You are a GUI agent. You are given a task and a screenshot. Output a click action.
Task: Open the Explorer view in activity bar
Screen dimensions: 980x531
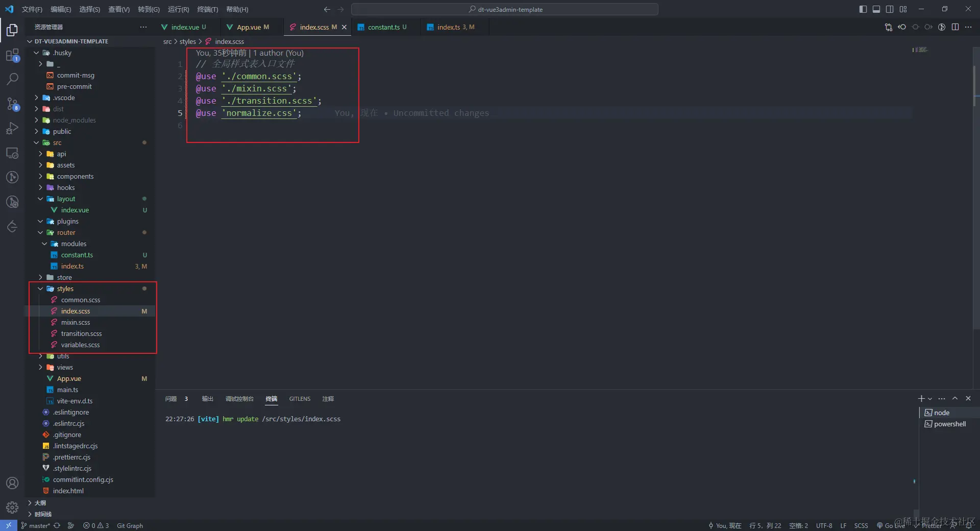click(x=12, y=30)
